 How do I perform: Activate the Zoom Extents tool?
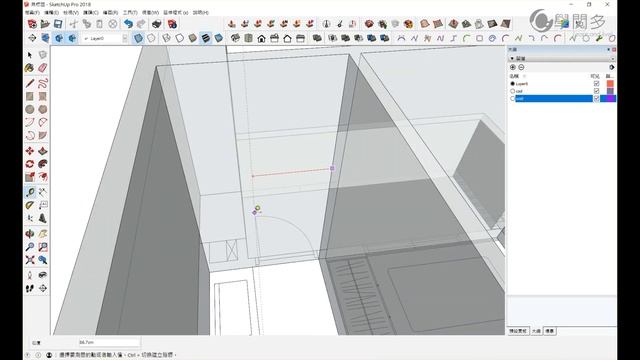tap(30, 260)
